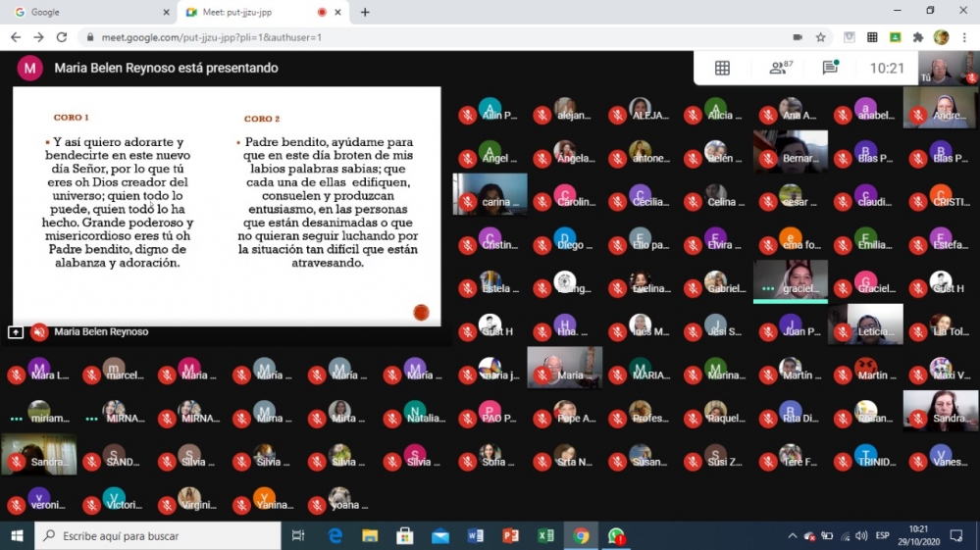Open Chrome's three-dot menu
980x550 pixels.
point(963,37)
